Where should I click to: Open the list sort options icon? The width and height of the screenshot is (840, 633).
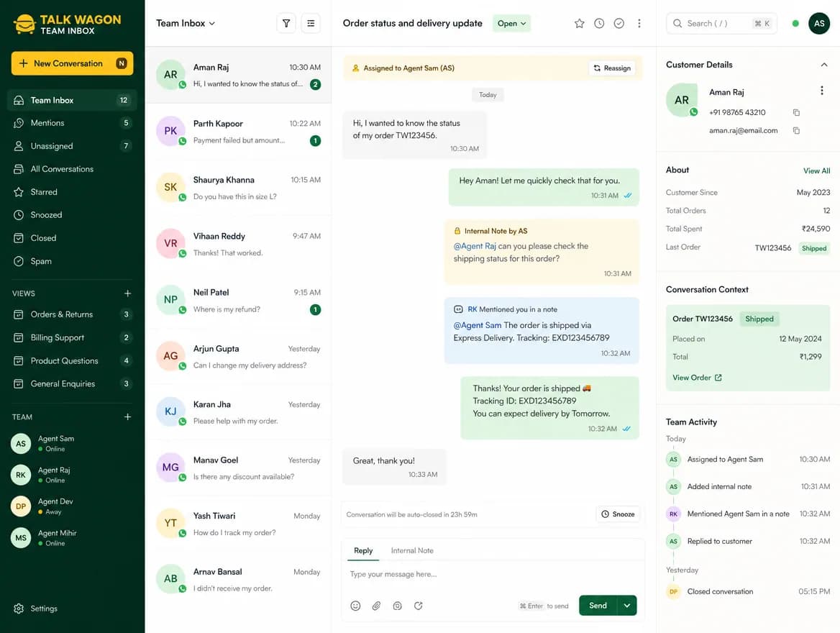[311, 24]
